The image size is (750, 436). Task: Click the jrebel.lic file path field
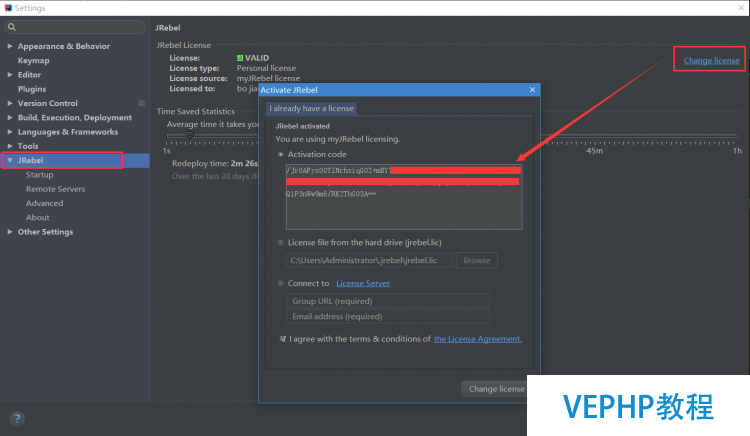369,261
